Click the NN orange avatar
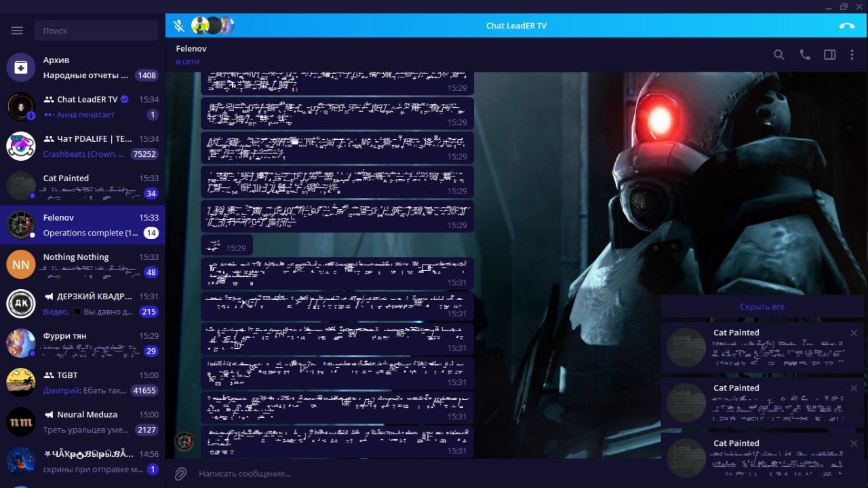This screenshot has width=868, height=488. pyautogui.click(x=21, y=264)
